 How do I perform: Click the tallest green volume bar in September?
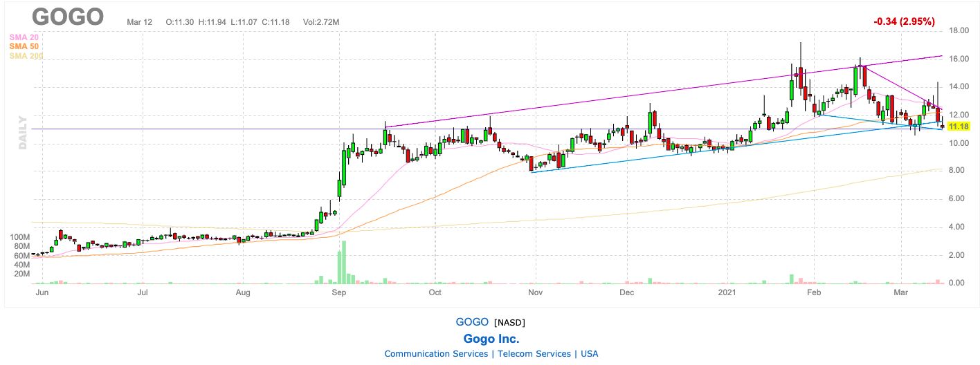[x=344, y=262]
